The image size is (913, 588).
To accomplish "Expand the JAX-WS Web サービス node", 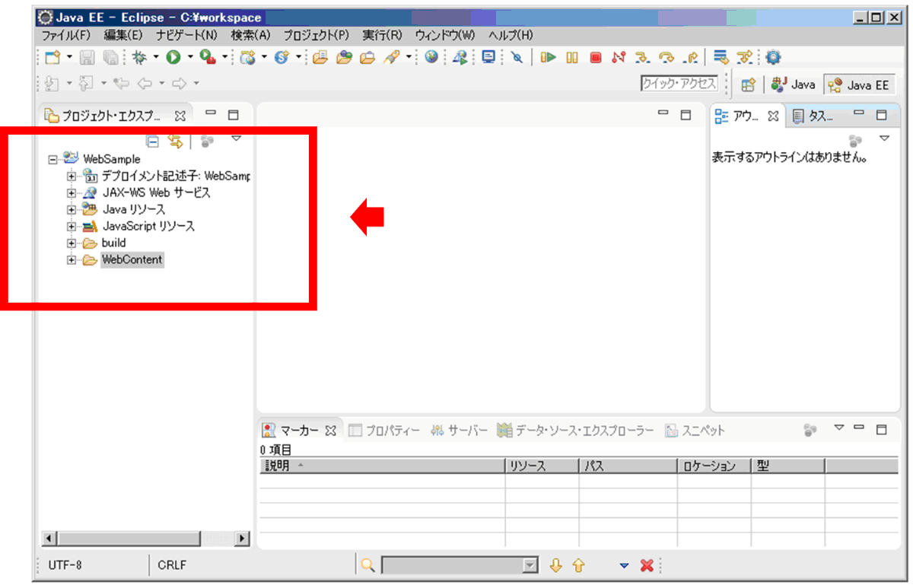I will [x=72, y=193].
